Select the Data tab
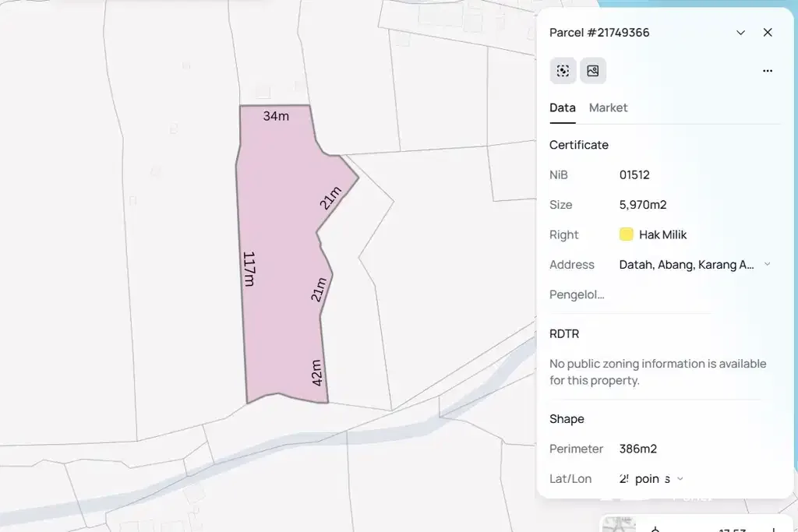 [x=563, y=107]
